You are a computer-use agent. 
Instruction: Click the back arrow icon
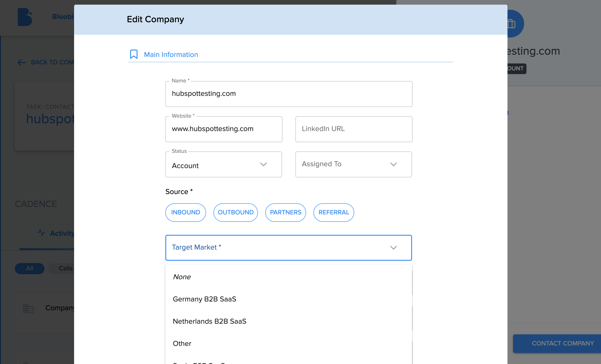point(22,63)
